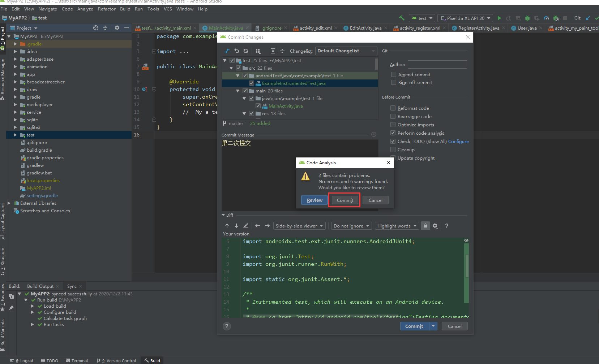The width and height of the screenshot is (599, 364).
Task: Click the Git update project arrow icon
Action: pyautogui.click(x=588, y=18)
